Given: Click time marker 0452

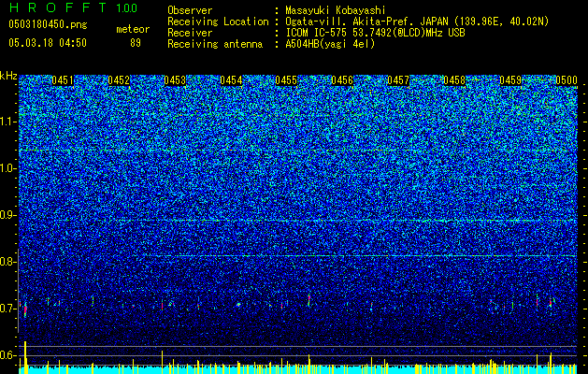Looking at the screenshot, I should tap(119, 80).
